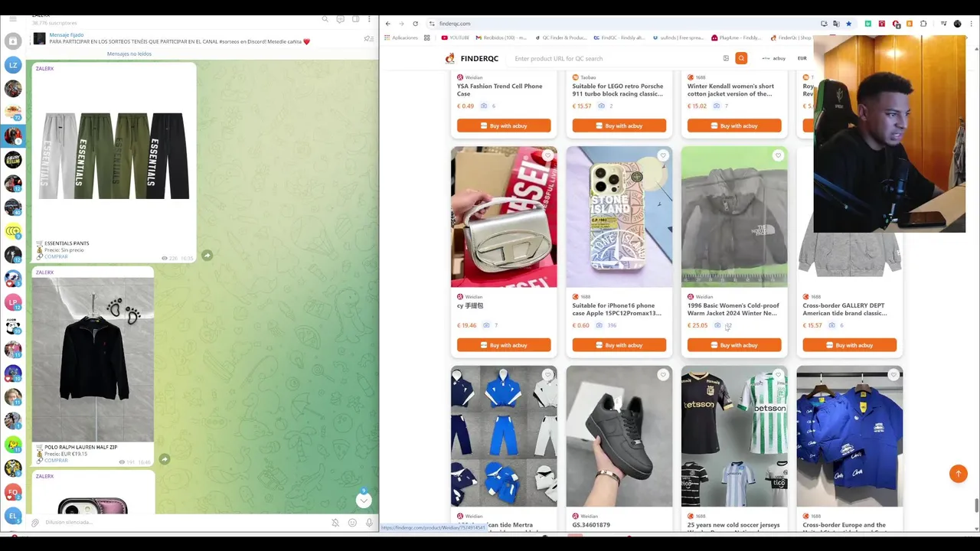
Task: Favorite the North Face jacket product
Action: (x=778, y=156)
